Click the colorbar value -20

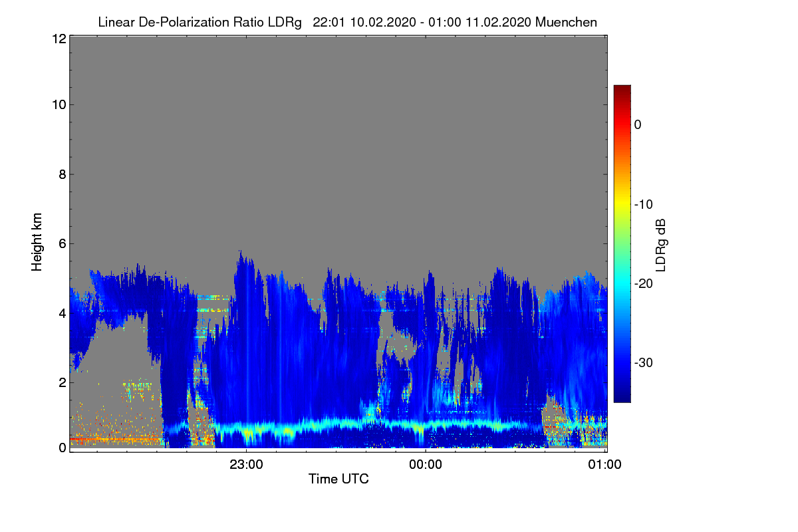pyautogui.click(x=644, y=283)
